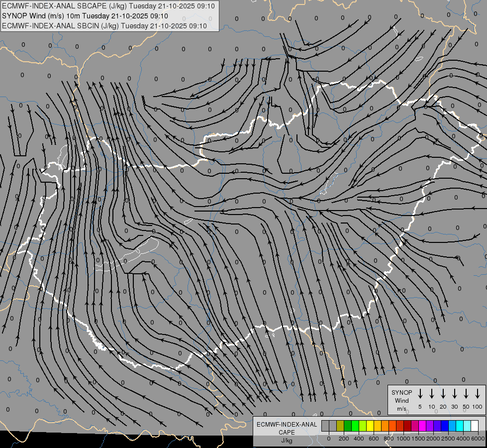Click the 200 value on CAPE scale
This screenshot has width=487, height=448.
coord(344,439)
